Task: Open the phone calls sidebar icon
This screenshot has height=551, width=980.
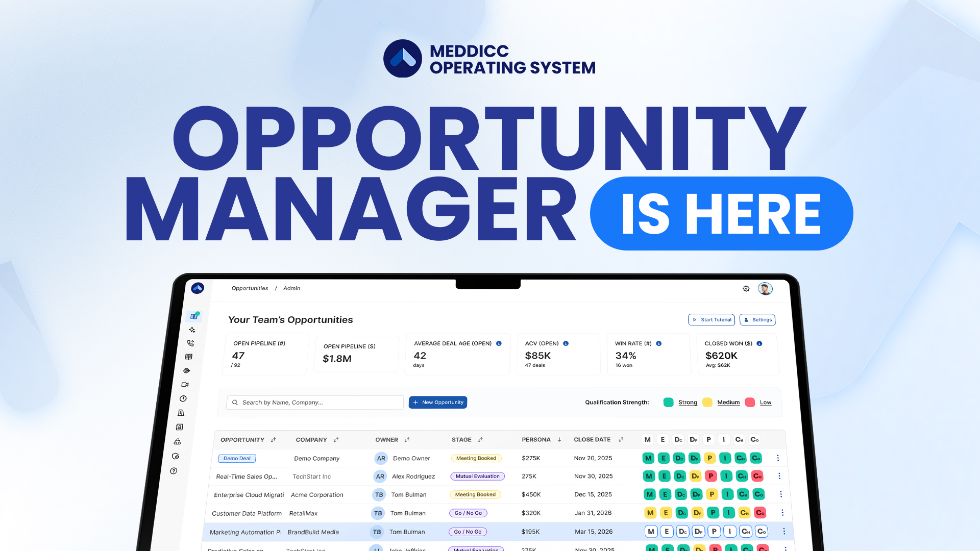Action: [190, 343]
